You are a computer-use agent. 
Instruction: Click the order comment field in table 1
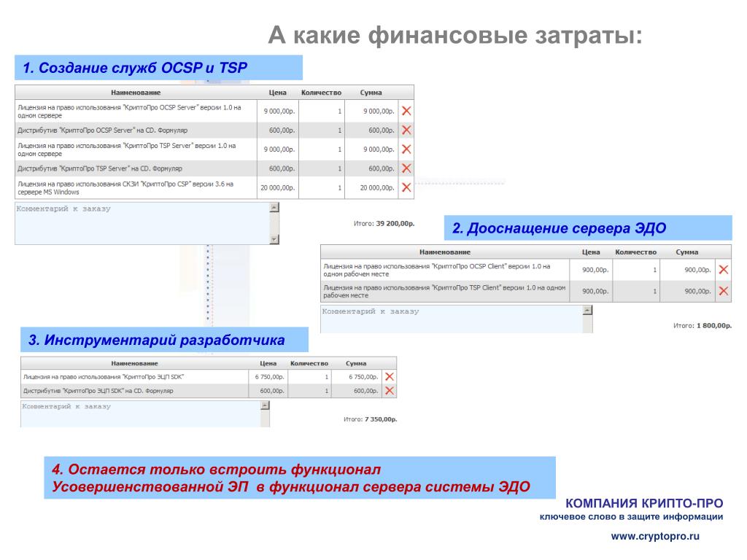[142, 223]
